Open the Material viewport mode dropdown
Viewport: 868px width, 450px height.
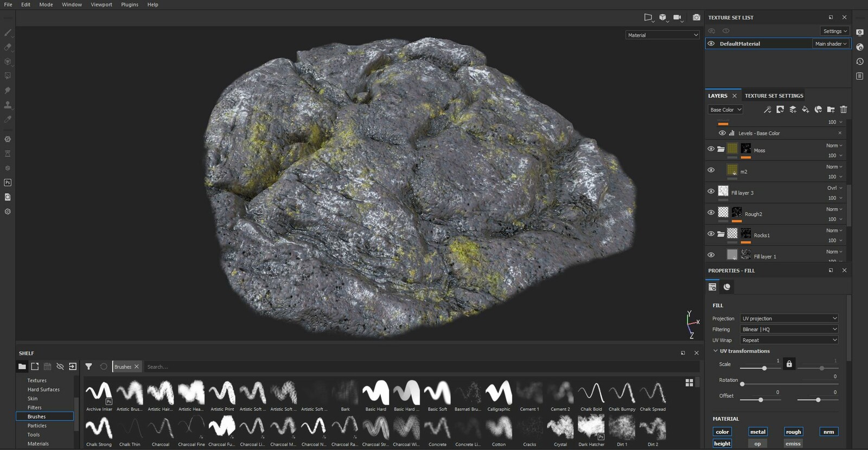point(662,35)
